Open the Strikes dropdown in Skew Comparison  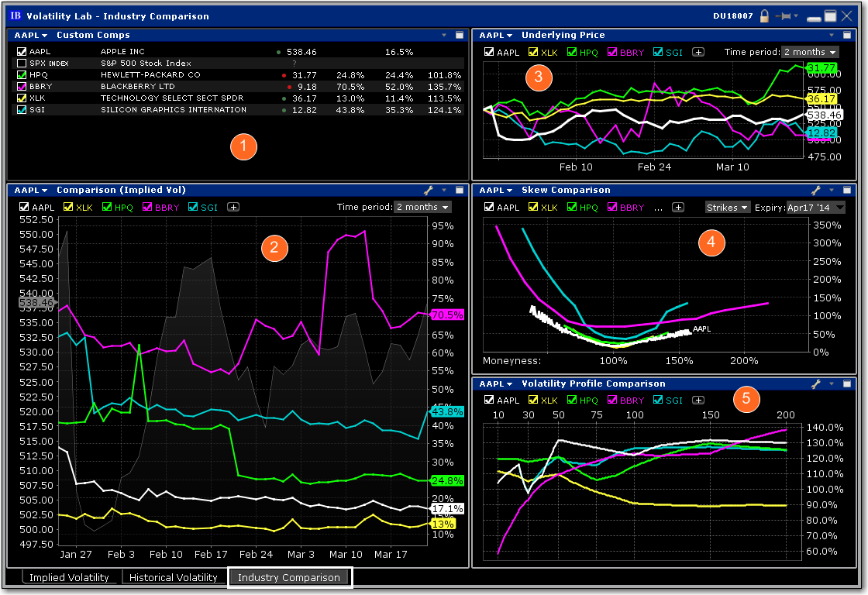[728, 207]
